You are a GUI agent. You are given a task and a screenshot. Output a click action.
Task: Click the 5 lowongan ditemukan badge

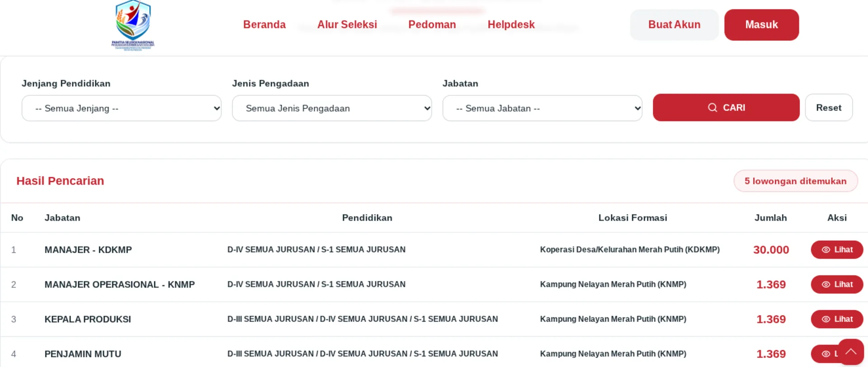click(x=796, y=181)
